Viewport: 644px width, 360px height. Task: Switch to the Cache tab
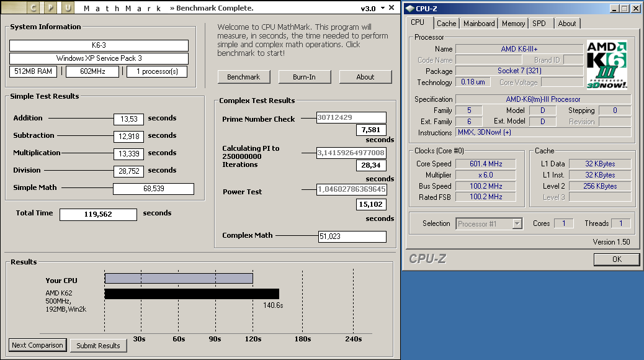(x=446, y=24)
